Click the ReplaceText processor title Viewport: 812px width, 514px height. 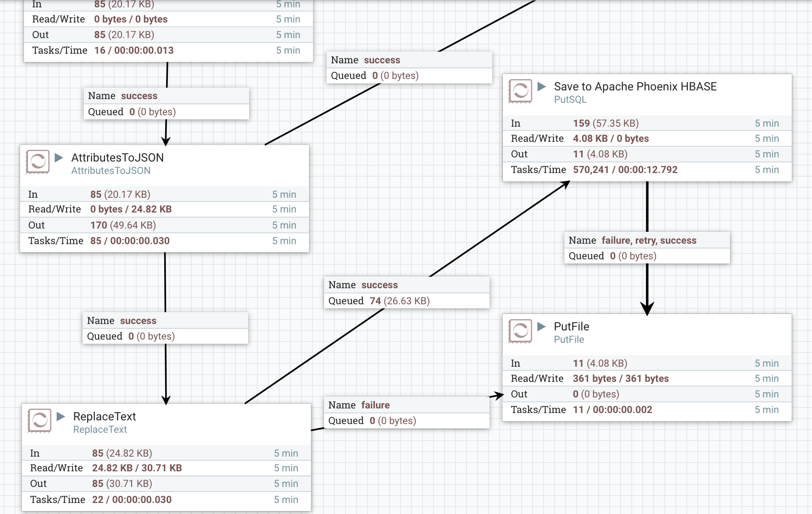coord(105,416)
